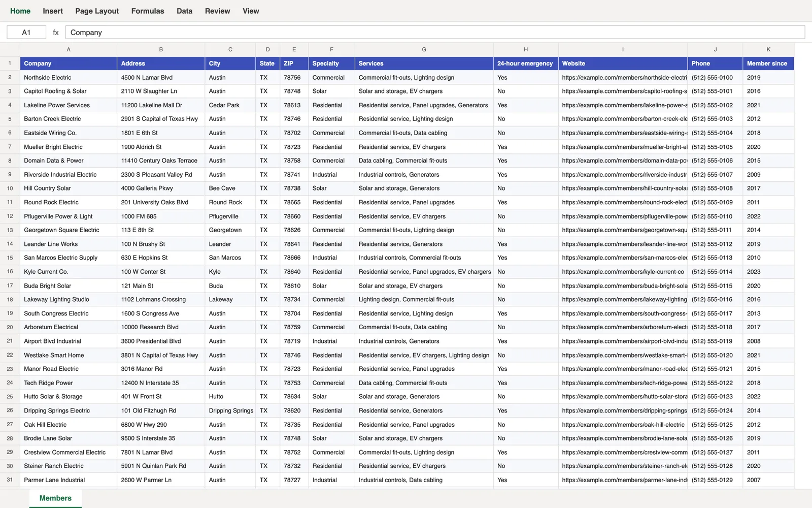This screenshot has width=812, height=508.
Task: Select column A header
Action: click(x=69, y=50)
